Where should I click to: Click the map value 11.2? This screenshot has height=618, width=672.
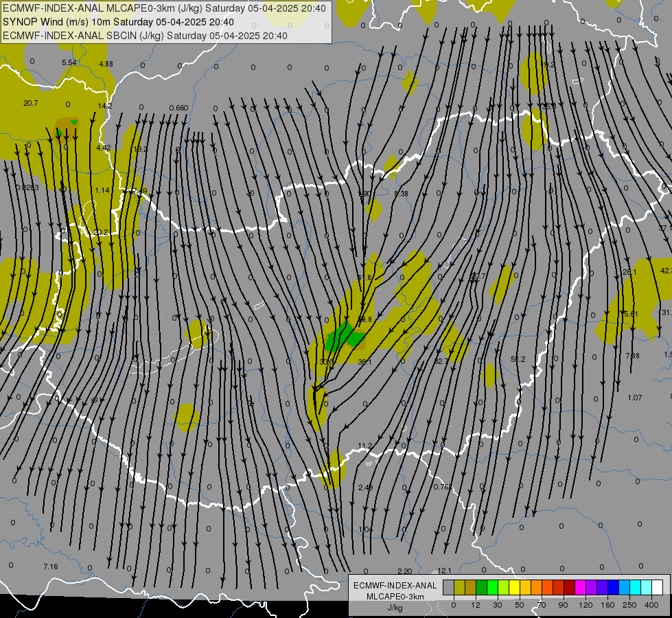tap(365, 446)
